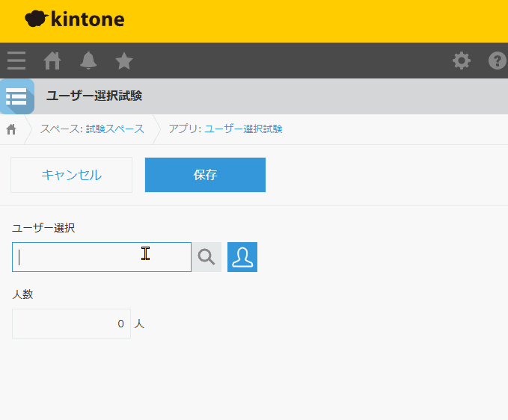The width and height of the screenshot is (508, 420).
Task: Click the blue app list icon
Action: (17, 96)
